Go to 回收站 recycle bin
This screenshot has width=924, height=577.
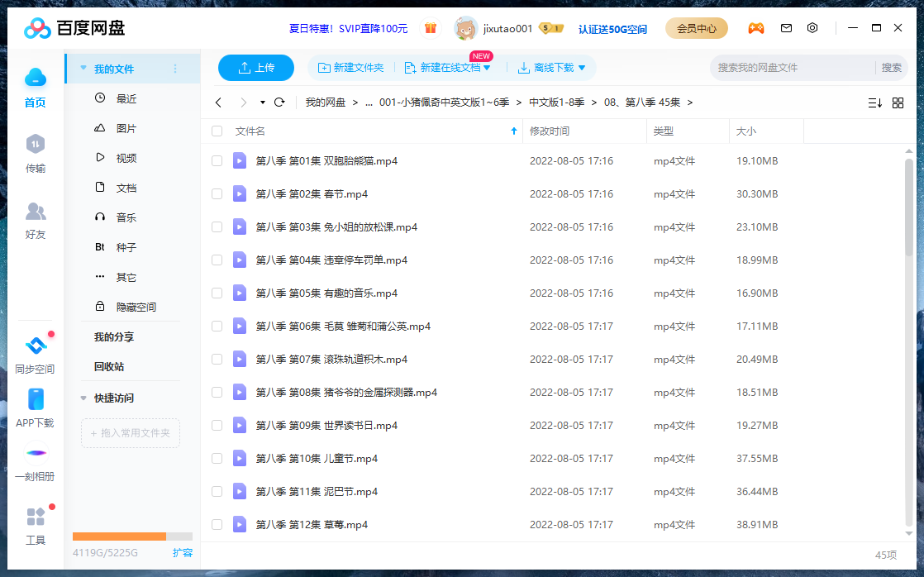tap(109, 367)
